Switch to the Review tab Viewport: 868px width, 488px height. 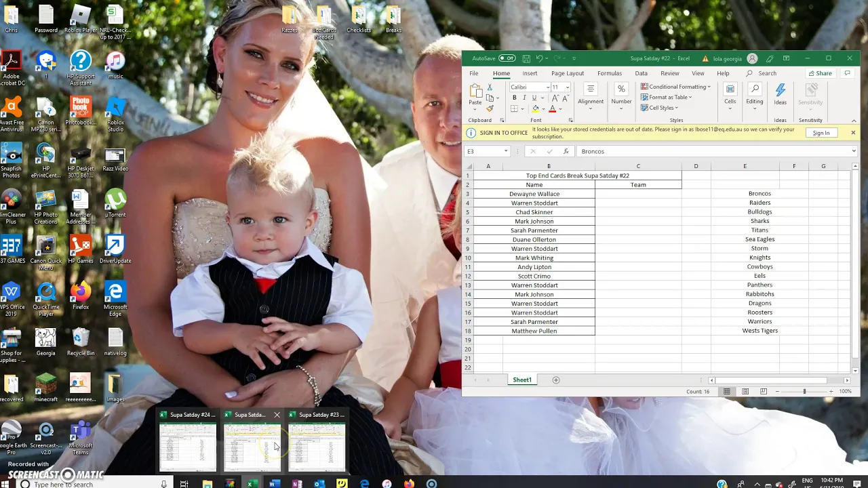[670, 73]
